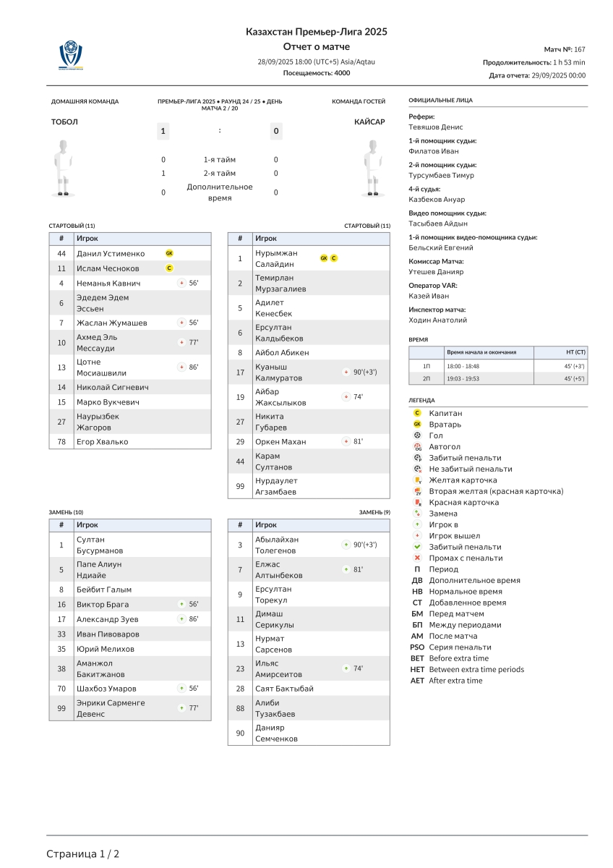The image size is (613, 868).
Task: Click the Гол ball icon in the legend
Action: [x=417, y=435]
